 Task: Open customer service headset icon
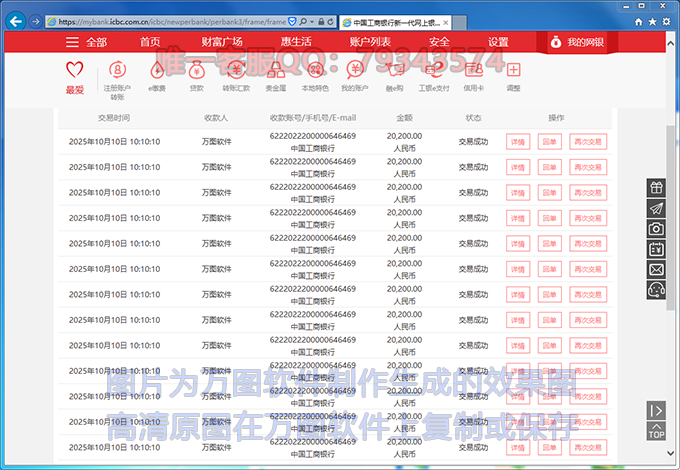tap(656, 290)
